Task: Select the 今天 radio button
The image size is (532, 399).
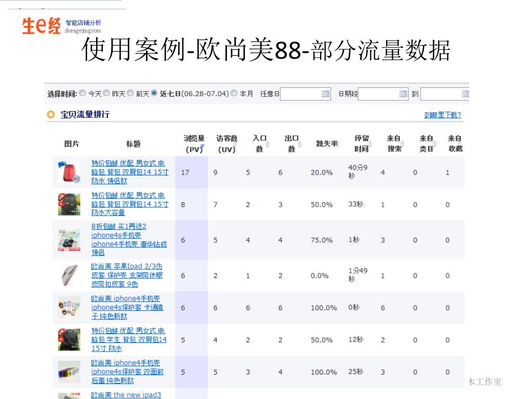Action: [83, 93]
